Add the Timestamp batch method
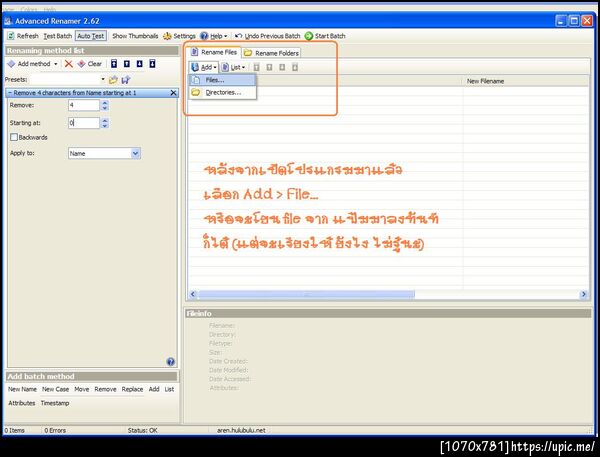This screenshot has height=457, width=600. pos(55,403)
